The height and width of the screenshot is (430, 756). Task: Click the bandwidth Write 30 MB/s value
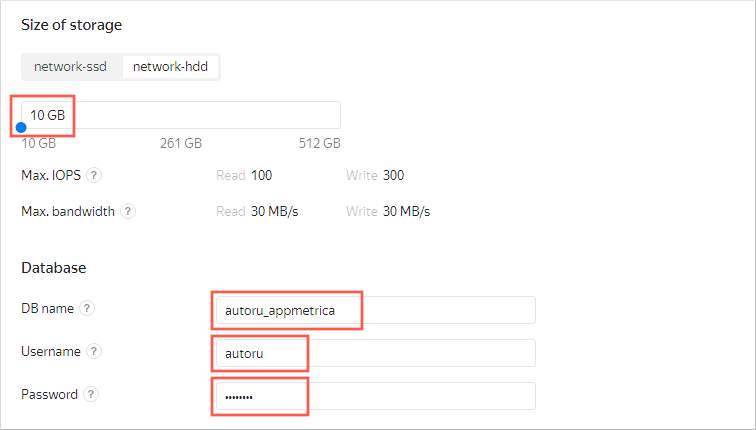(x=407, y=212)
